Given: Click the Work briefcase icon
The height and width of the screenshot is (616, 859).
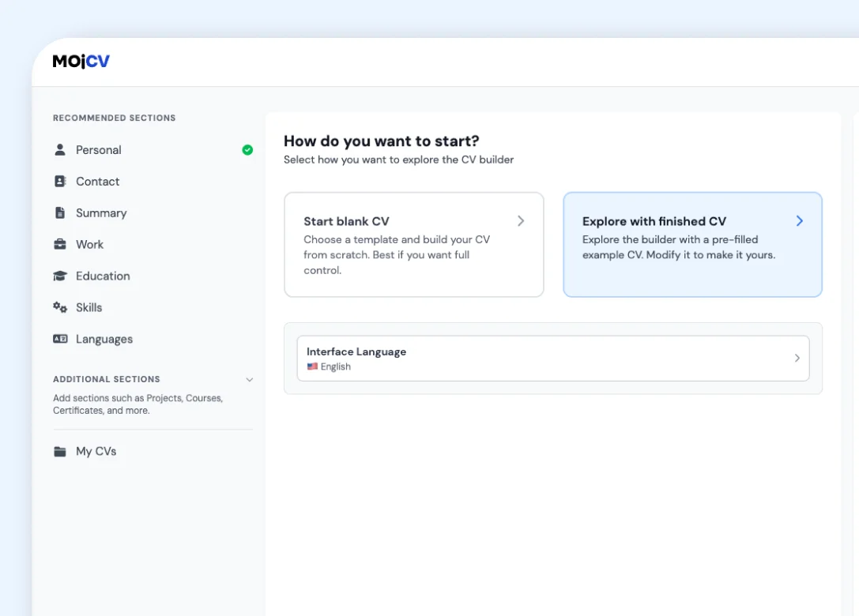Looking at the screenshot, I should 60,244.
